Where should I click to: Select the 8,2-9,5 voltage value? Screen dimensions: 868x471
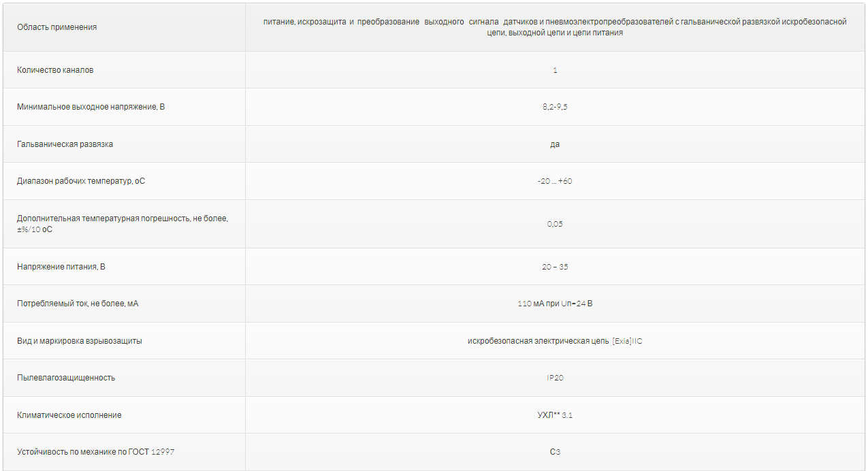tap(555, 107)
